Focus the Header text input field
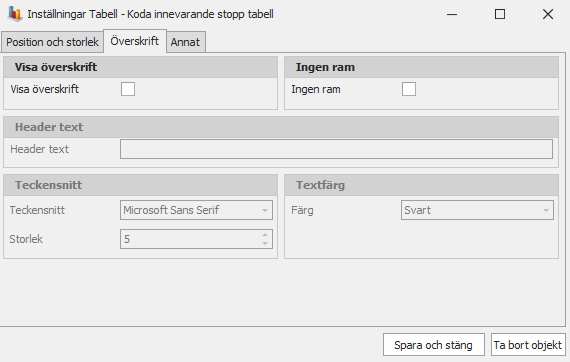Viewport: 570px width, 362px height. coord(336,149)
